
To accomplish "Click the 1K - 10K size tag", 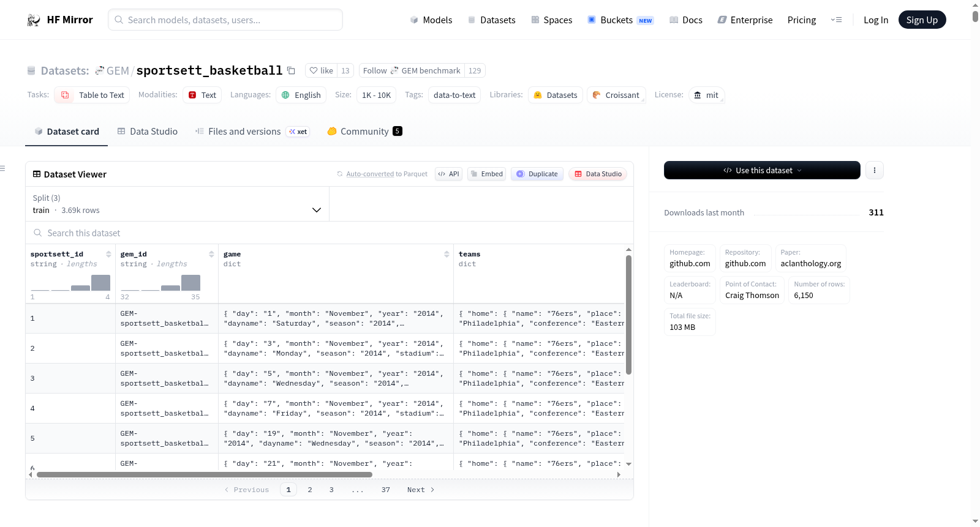I will click(x=376, y=95).
